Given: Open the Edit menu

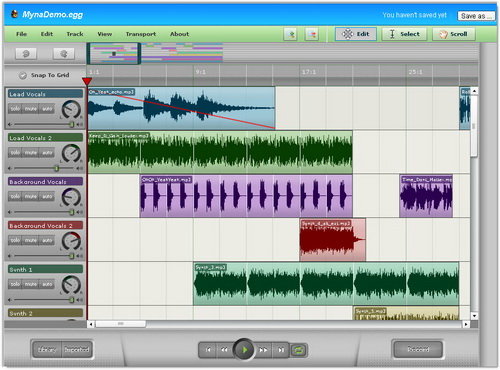Looking at the screenshot, I should (x=47, y=34).
